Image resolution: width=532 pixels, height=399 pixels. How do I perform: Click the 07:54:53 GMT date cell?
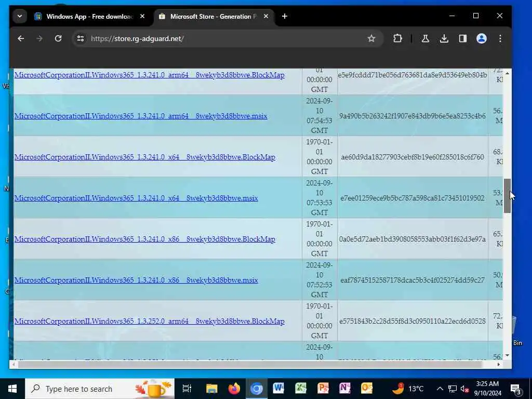tap(320, 116)
